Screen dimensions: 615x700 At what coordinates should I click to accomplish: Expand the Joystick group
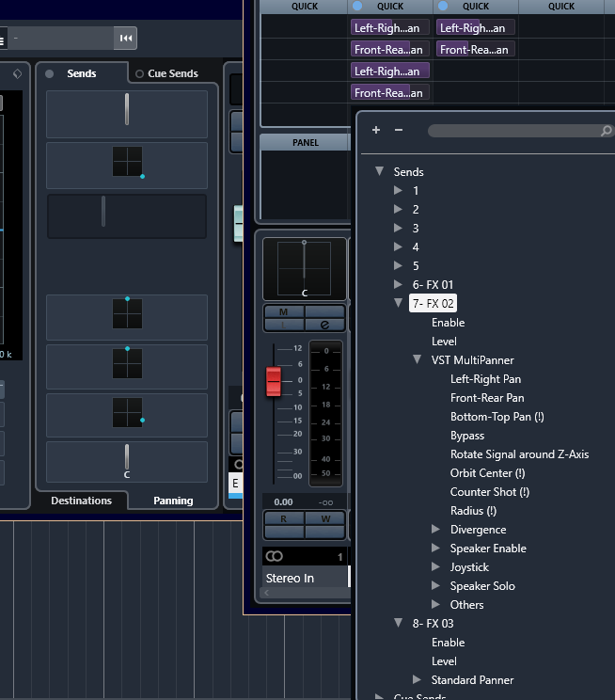point(435,566)
